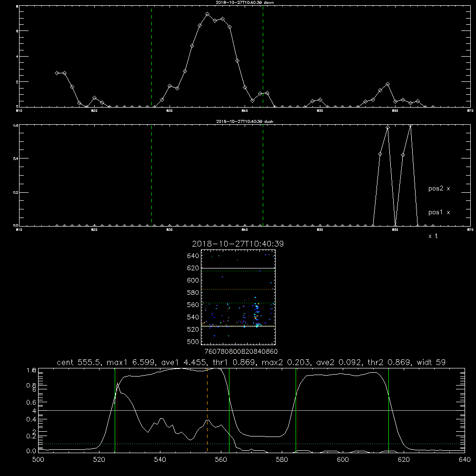Click 'thr2 0.869' in the statistics line
The image size is (476, 476).
click(x=390, y=362)
